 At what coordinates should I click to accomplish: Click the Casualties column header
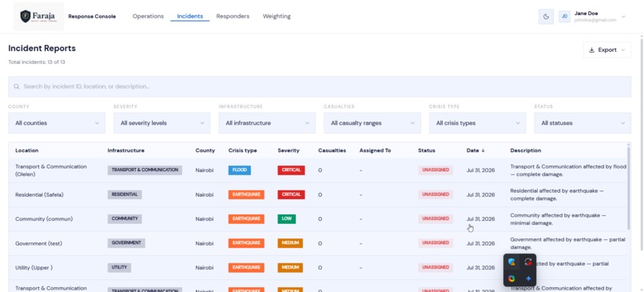(332, 150)
